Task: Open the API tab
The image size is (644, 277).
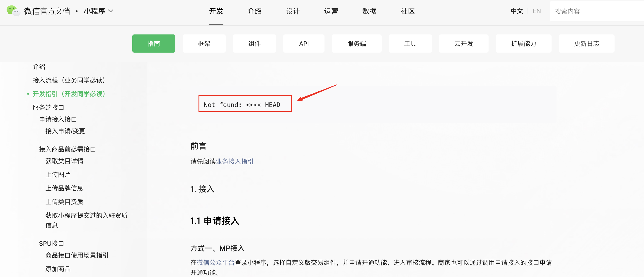Action: click(304, 44)
